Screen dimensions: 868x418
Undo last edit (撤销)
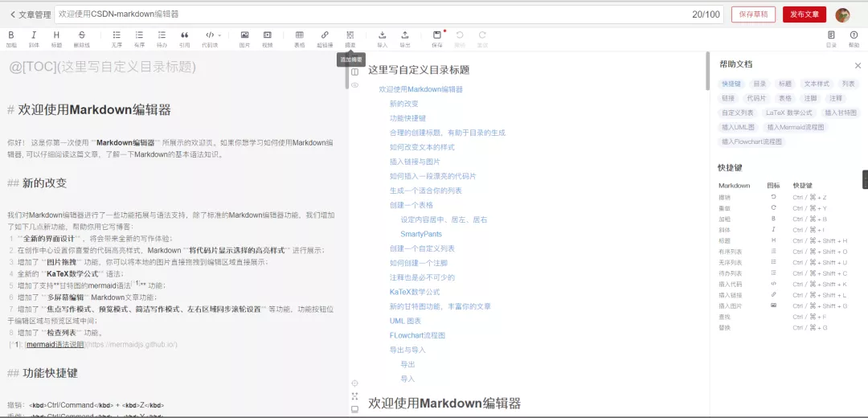(x=460, y=39)
